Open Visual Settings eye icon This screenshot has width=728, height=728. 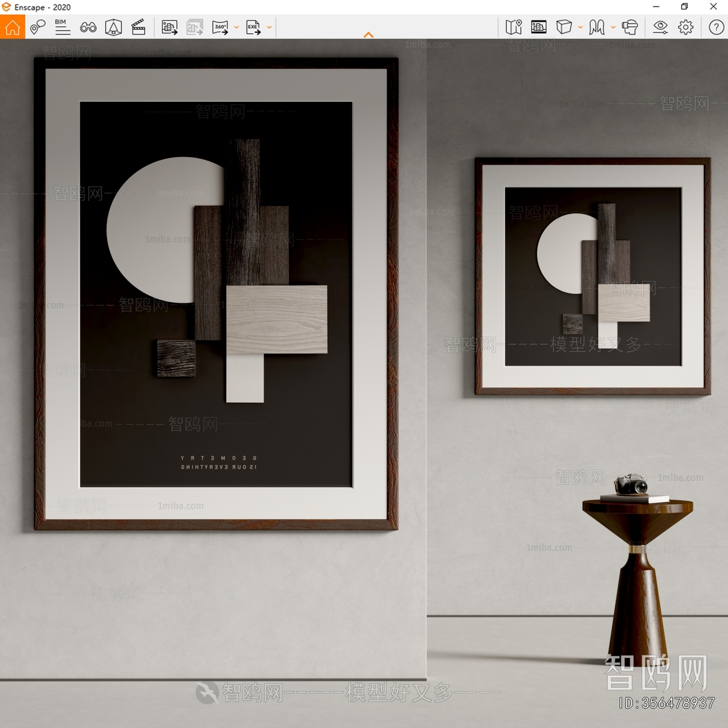[660, 27]
